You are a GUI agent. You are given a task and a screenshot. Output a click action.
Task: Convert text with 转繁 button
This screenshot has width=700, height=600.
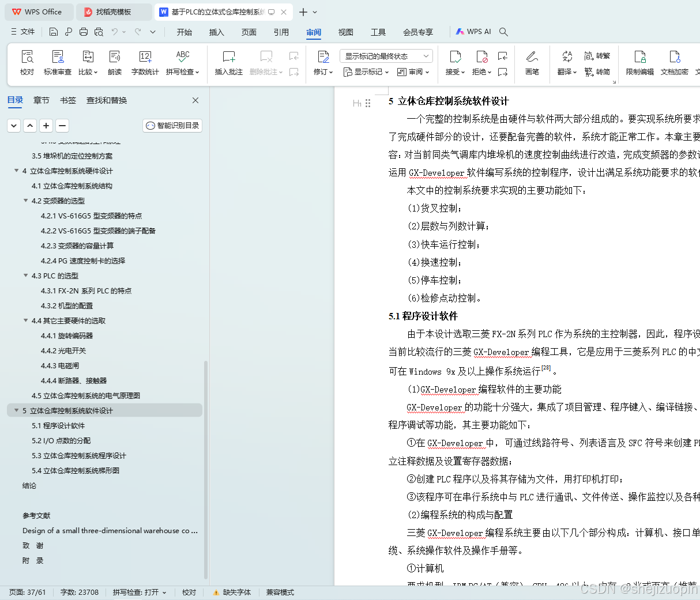(597, 56)
